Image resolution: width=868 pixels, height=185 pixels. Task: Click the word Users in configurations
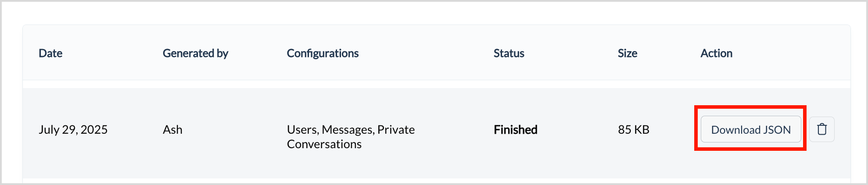click(303, 130)
